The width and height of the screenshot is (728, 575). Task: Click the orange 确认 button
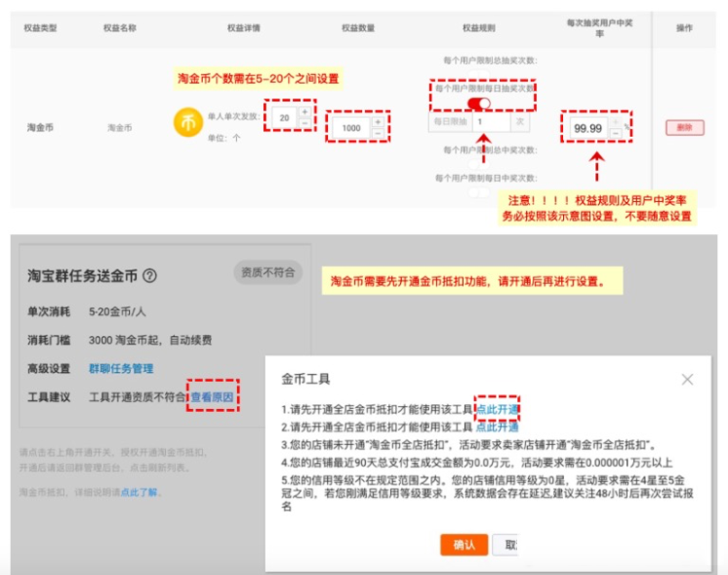pos(464,545)
